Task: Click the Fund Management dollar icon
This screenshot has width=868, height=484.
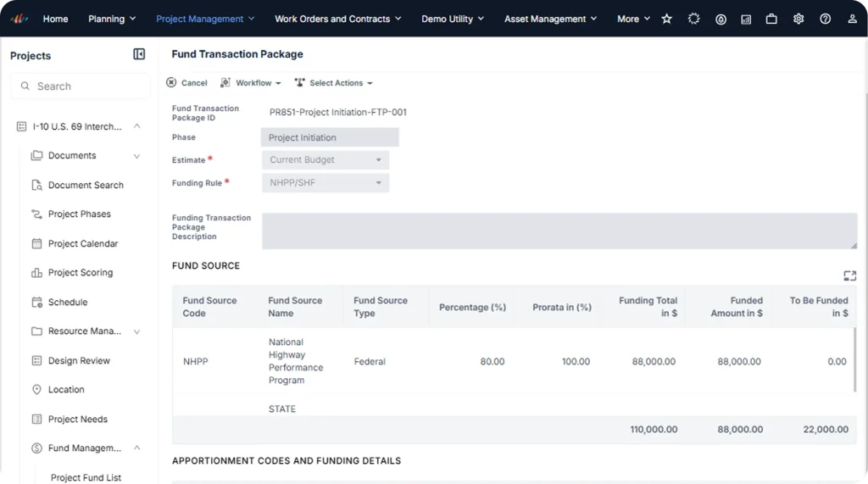Action: [36, 448]
